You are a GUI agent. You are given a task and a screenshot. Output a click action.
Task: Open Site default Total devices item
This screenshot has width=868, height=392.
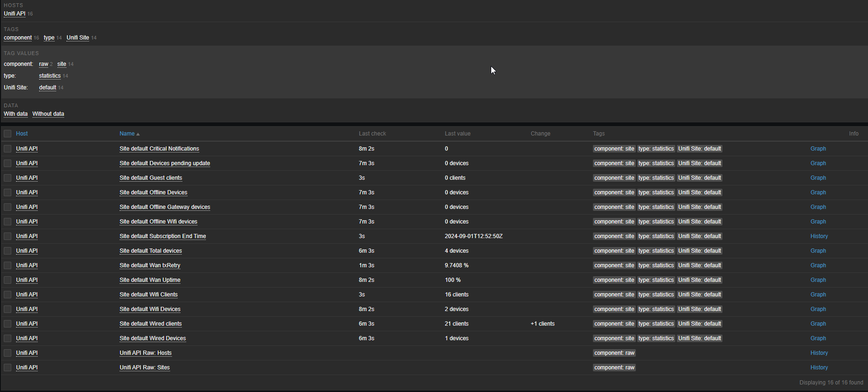(151, 251)
